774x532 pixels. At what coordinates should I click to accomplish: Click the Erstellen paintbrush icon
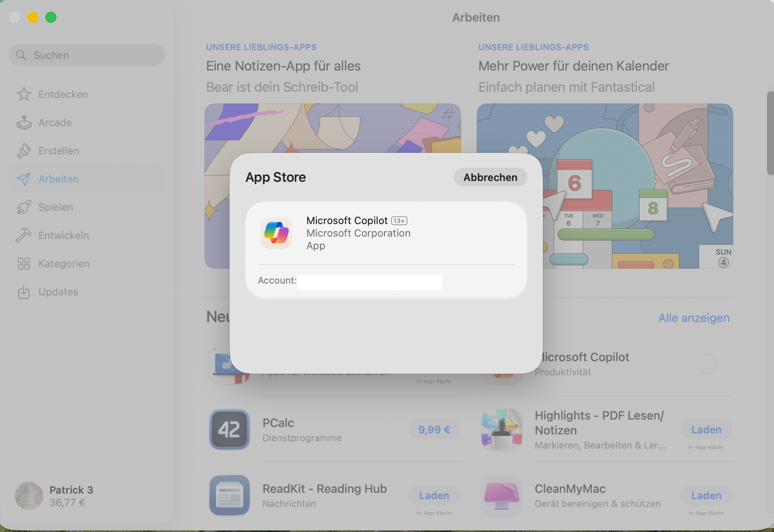coord(24,151)
